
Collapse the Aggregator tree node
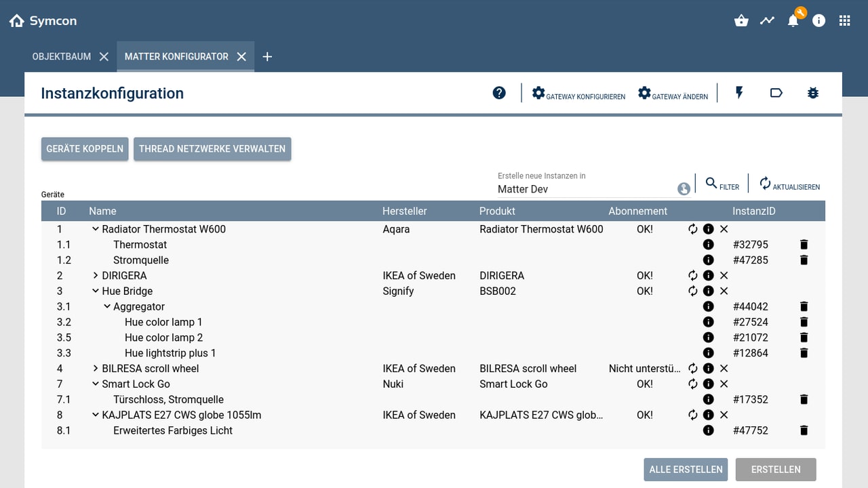[x=107, y=306]
